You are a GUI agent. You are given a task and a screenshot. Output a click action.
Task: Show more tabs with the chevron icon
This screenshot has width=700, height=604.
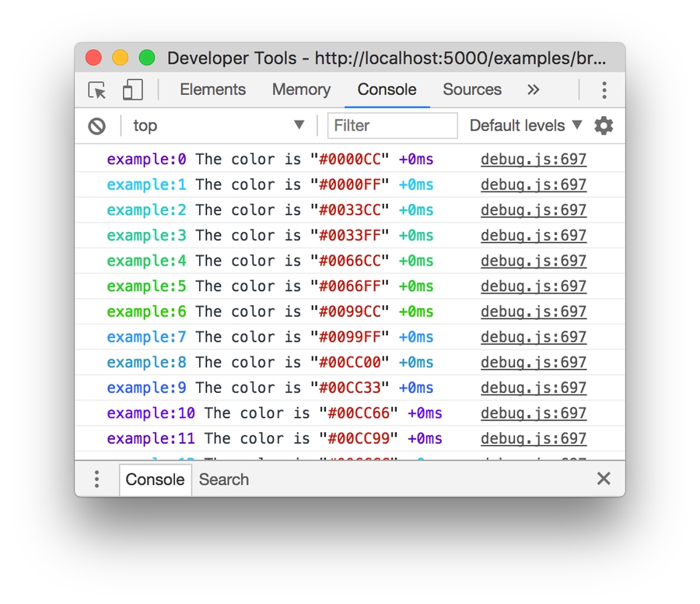point(533,90)
